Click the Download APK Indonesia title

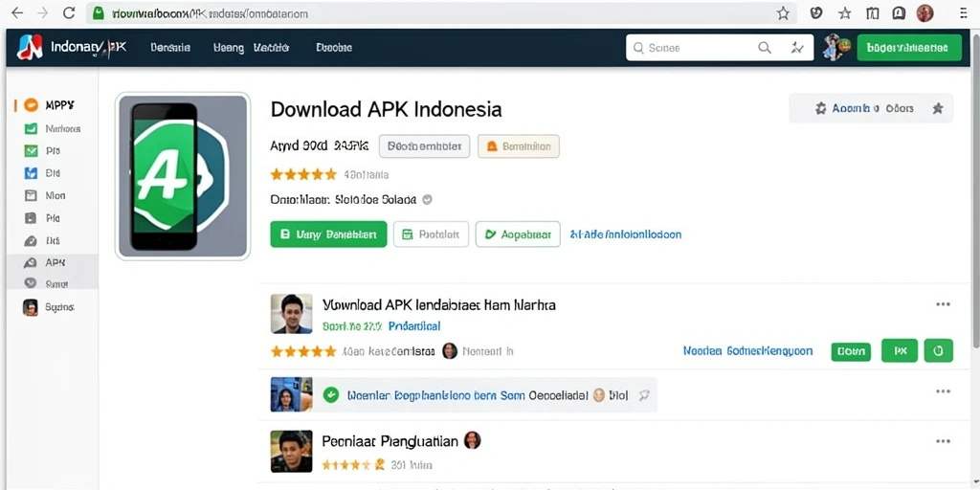tap(386, 109)
